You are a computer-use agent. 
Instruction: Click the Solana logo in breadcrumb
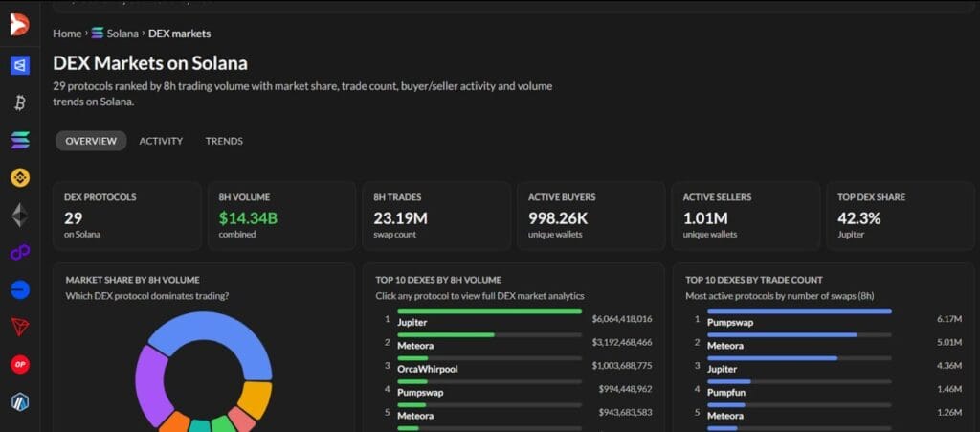click(98, 34)
